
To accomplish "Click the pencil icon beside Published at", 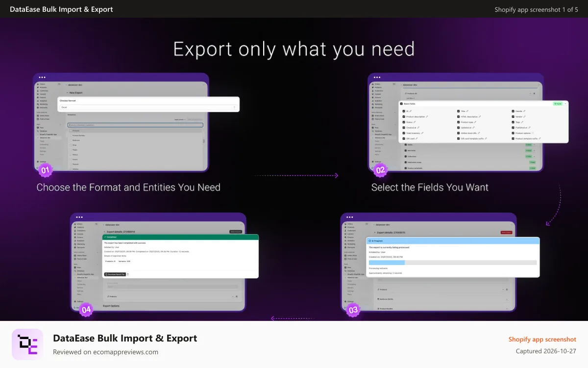I will (529, 128).
